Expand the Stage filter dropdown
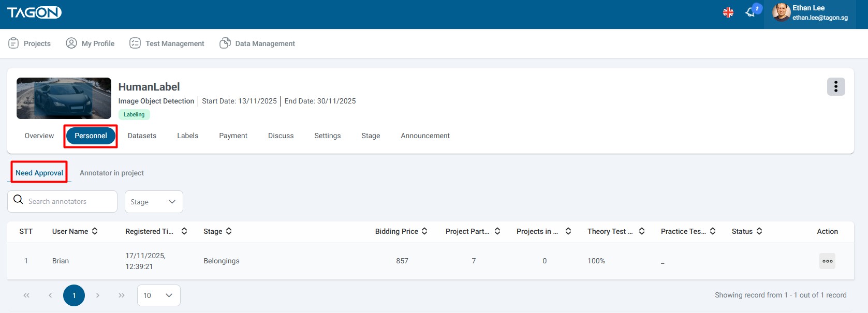Screen dimensions: 868x313 (154, 202)
